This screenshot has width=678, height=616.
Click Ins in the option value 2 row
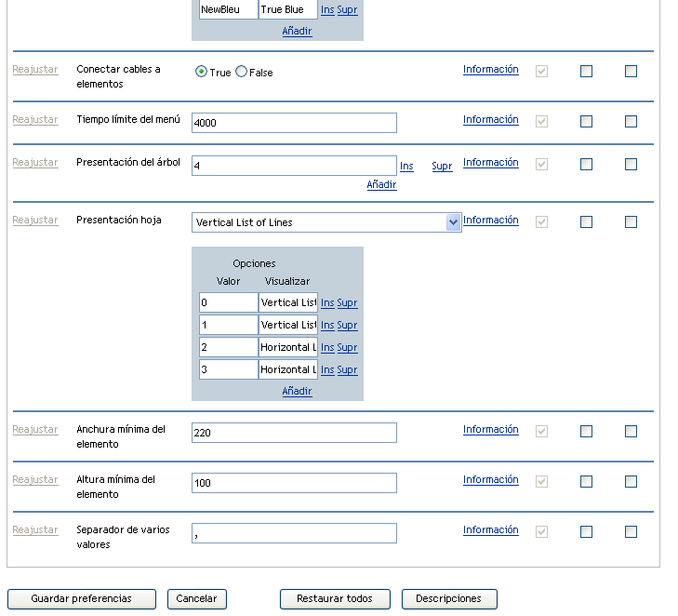(x=327, y=347)
